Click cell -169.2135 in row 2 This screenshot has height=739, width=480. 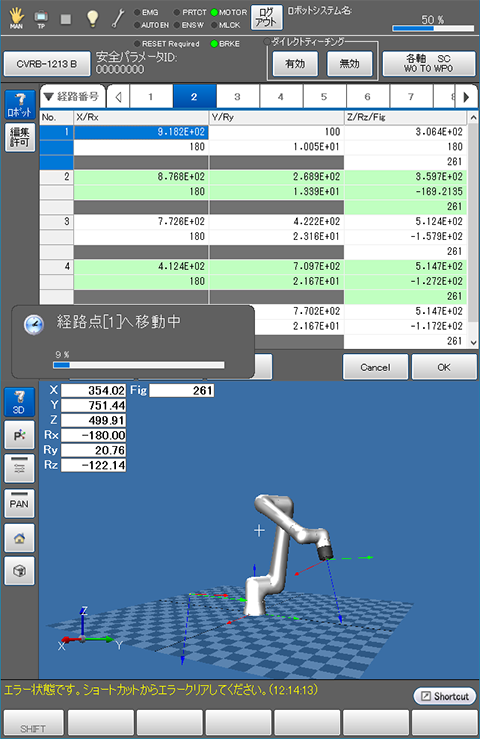click(x=406, y=191)
